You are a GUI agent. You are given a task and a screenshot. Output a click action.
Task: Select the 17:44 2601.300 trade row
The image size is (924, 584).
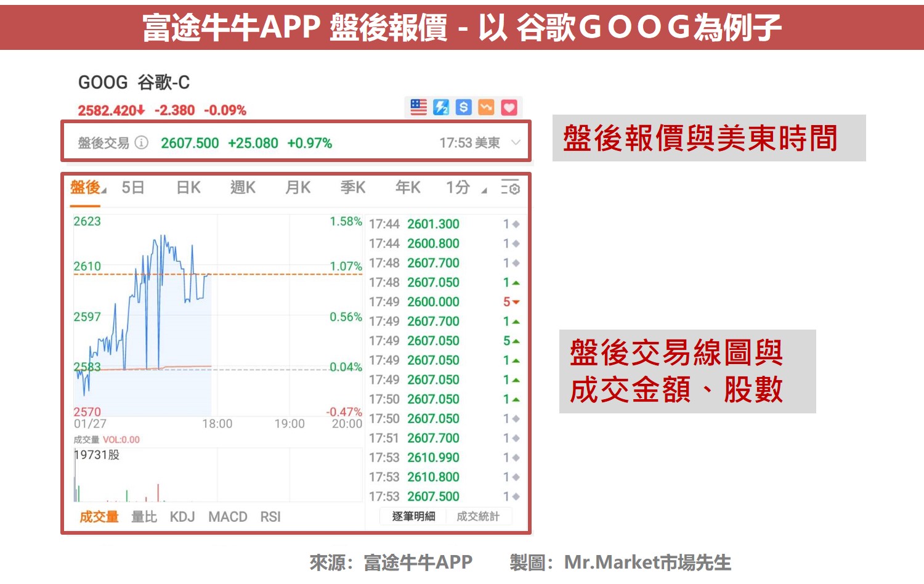(x=445, y=224)
